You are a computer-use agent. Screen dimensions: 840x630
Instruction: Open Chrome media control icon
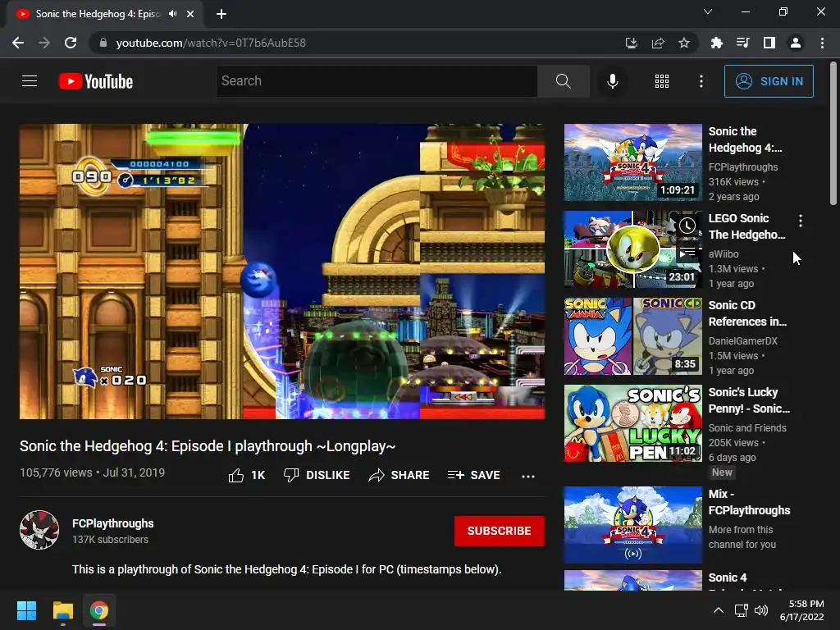click(742, 43)
